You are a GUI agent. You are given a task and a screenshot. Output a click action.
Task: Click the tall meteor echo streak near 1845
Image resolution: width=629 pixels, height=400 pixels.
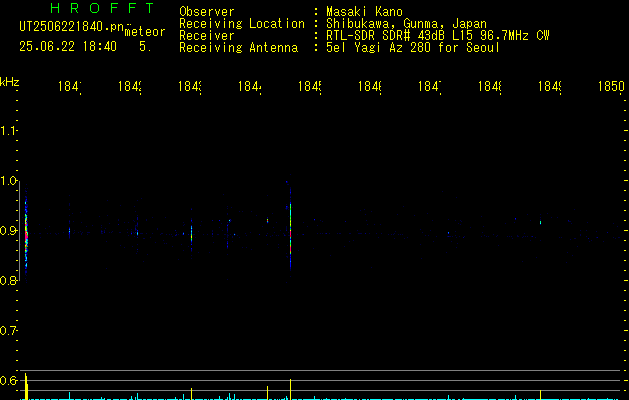coord(290,229)
